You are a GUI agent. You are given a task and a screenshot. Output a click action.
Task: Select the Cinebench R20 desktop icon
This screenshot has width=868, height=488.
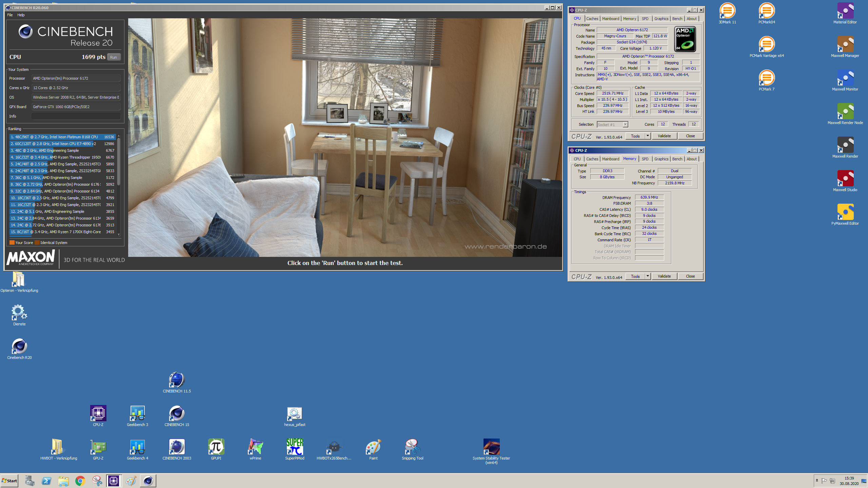(19, 349)
